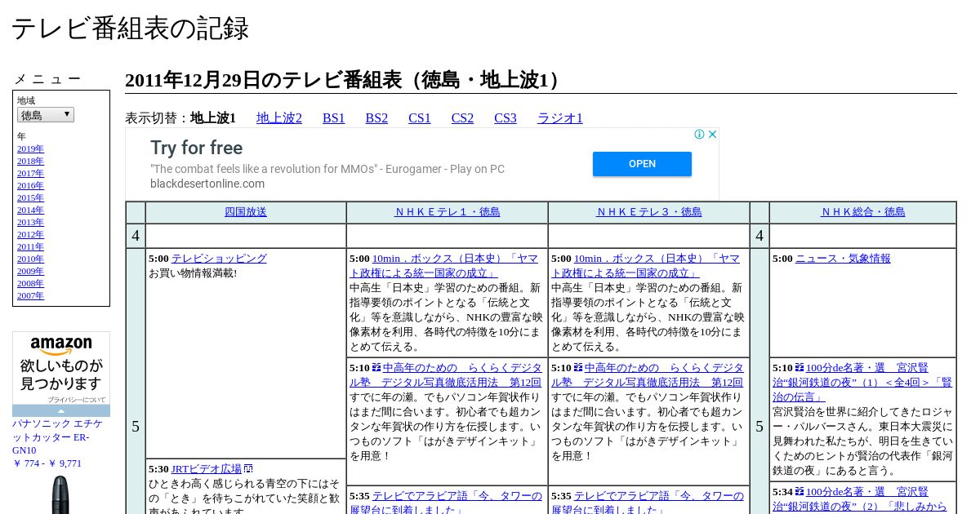The height and width of the screenshot is (514, 980).
Task: Click the ad info (i) icon
Action: pos(700,135)
